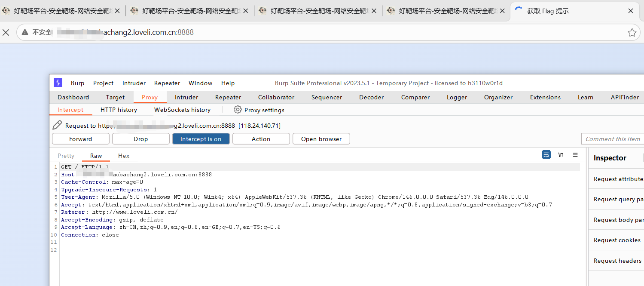Click the browser stop-loading X icon

coord(6,32)
